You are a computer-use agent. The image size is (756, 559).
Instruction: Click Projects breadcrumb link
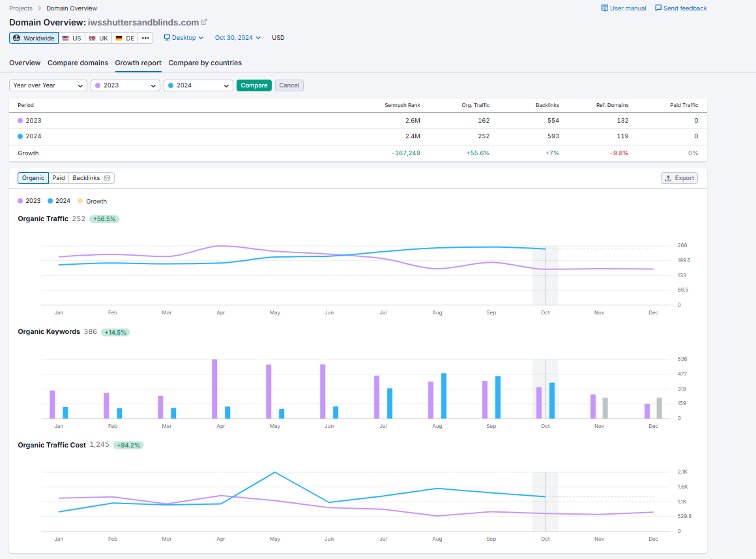pyautogui.click(x=21, y=8)
